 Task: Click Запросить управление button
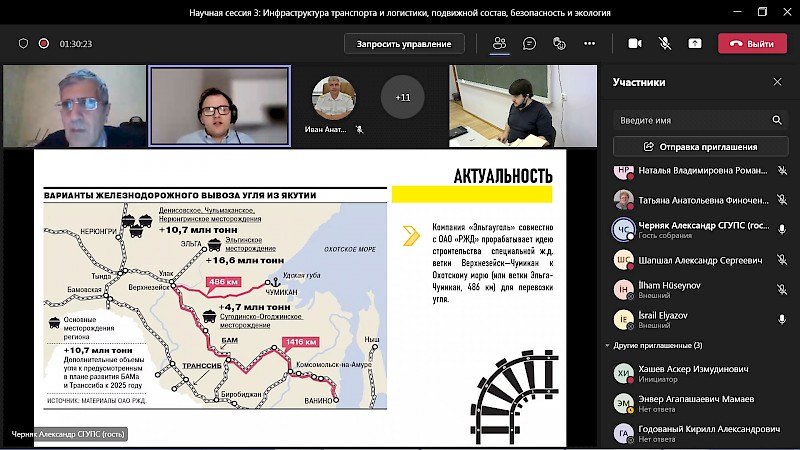(404, 44)
